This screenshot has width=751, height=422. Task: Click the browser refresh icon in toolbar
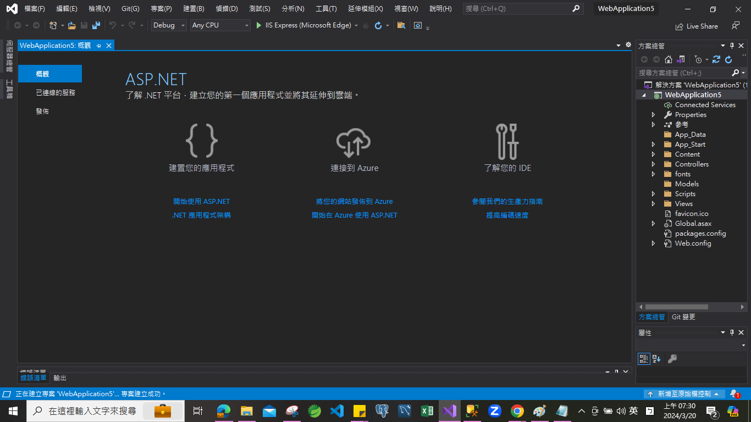pyautogui.click(x=378, y=25)
